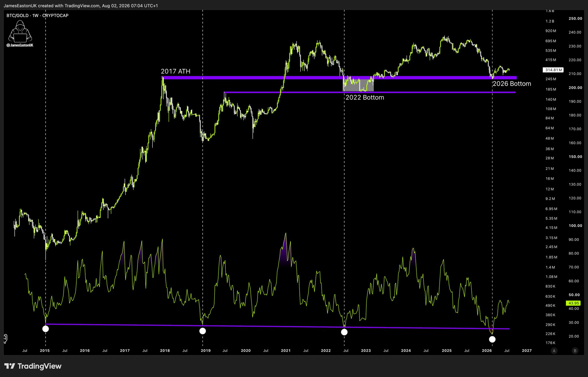The image size is (588, 377).
Task: Click the 2023 year label on time axis
Action: coord(366,351)
